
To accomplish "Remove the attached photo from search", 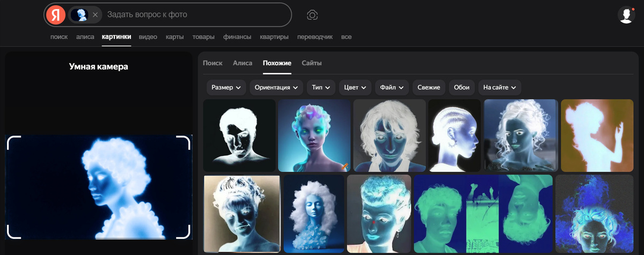I will [95, 15].
